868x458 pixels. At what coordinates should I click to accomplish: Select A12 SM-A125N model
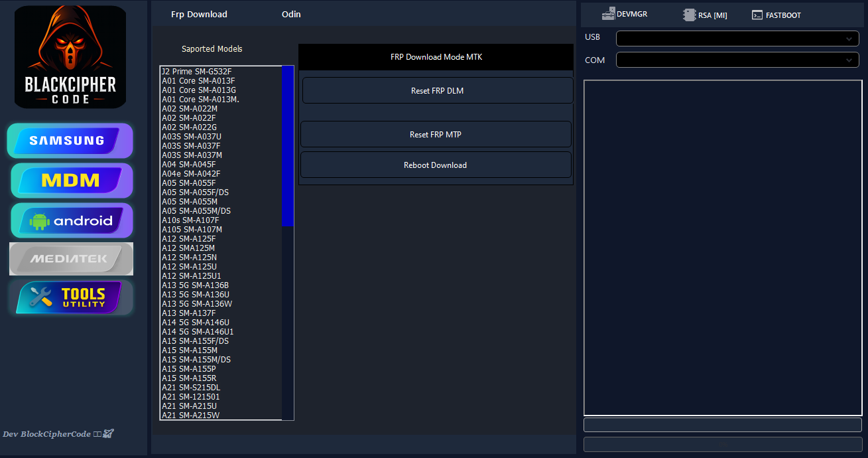(190, 257)
